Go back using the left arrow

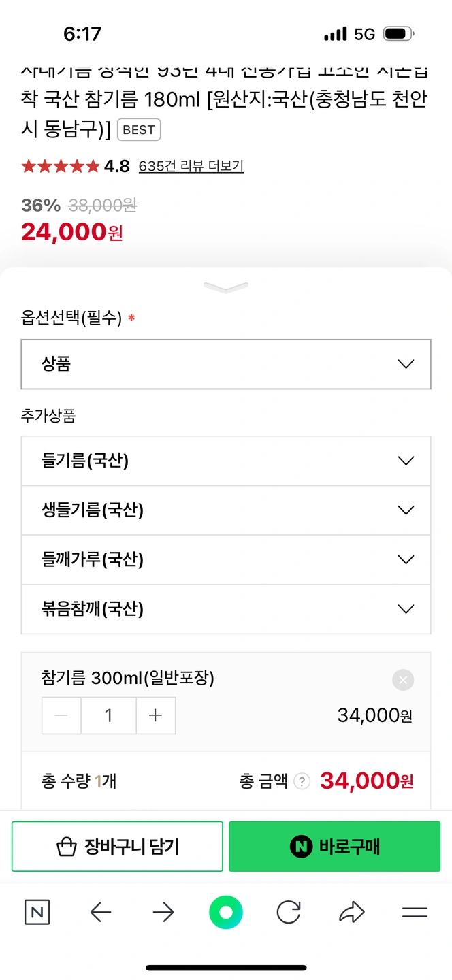[100, 913]
